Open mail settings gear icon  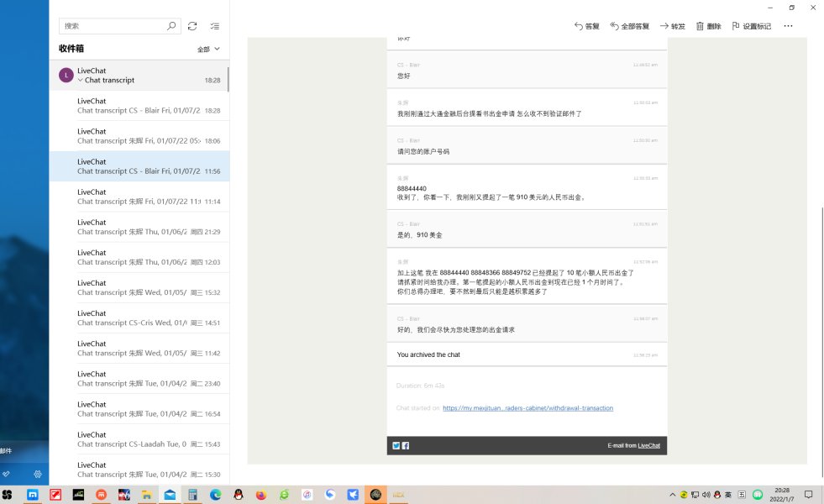[38, 474]
